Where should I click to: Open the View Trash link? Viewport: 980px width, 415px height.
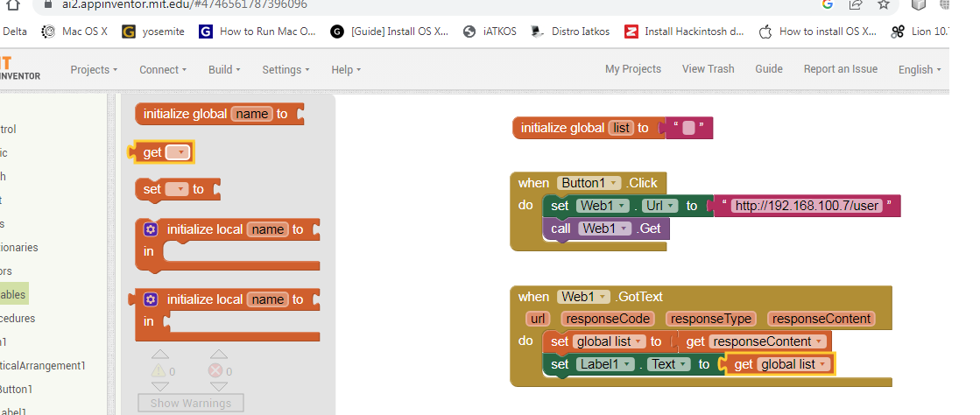pos(708,69)
